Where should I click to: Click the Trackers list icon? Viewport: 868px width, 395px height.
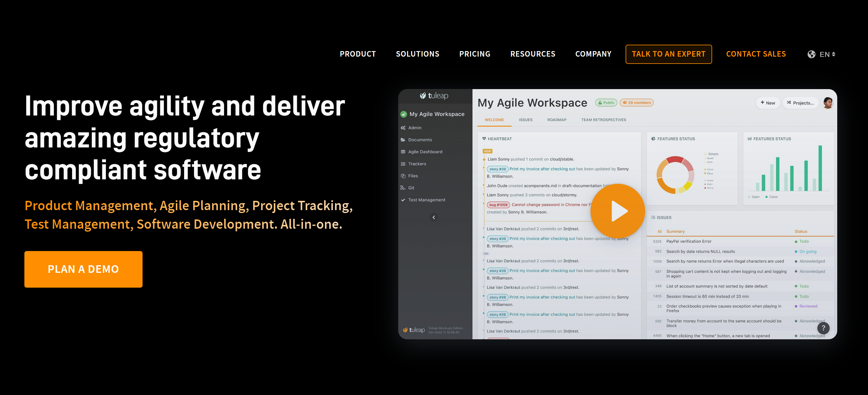[x=403, y=164]
